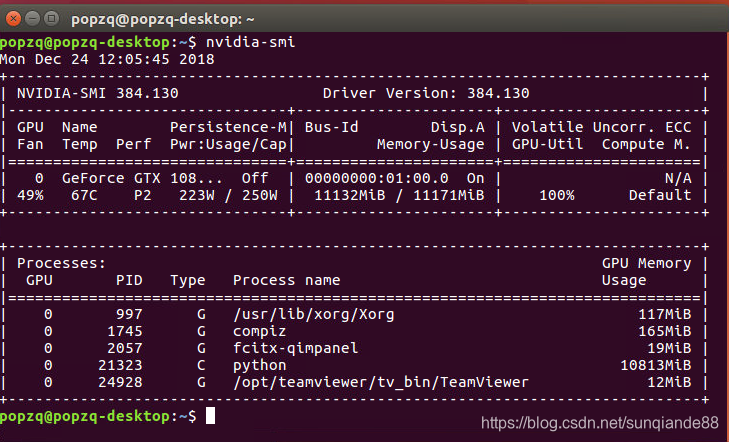Click the terminal title 'popzq@popzq-desktop: ~'

(163, 20)
